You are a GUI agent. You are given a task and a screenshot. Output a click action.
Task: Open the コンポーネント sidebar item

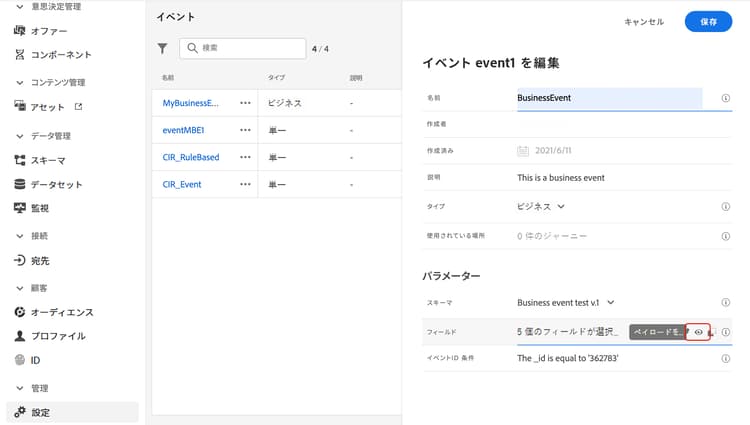coord(53,54)
